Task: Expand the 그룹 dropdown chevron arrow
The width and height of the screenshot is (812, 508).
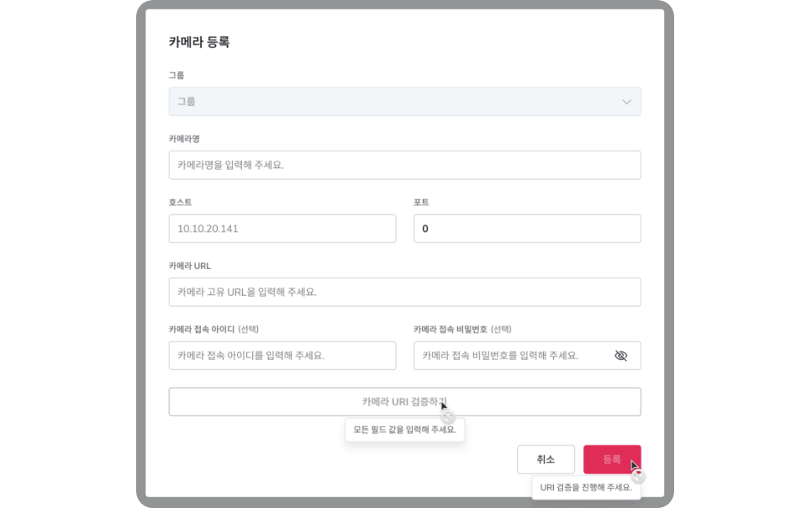Action: pos(626,102)
